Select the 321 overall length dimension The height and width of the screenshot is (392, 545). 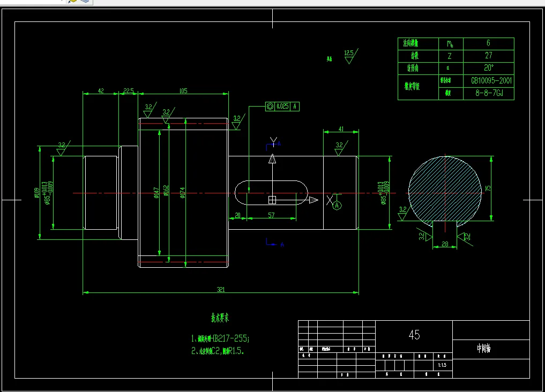221,289
